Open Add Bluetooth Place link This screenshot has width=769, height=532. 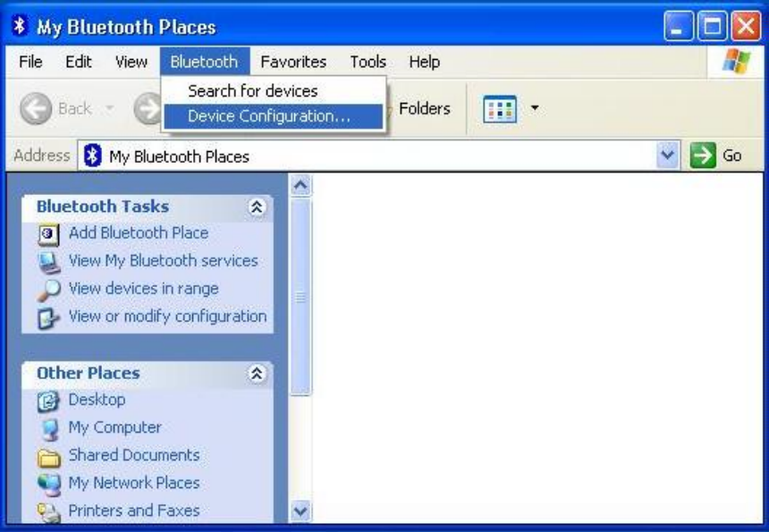(x=139, y=232)
